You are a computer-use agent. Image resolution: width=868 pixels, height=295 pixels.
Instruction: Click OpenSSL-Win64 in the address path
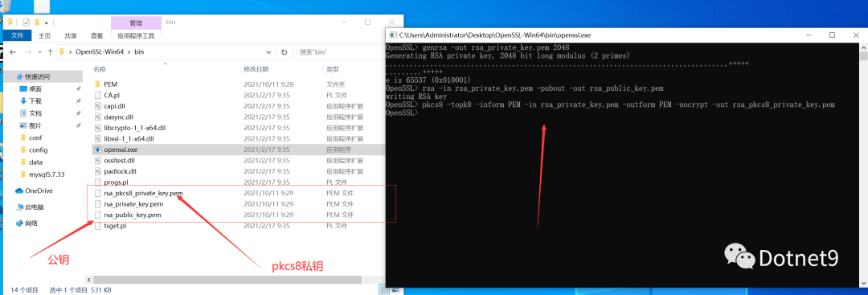coord(99,52)
